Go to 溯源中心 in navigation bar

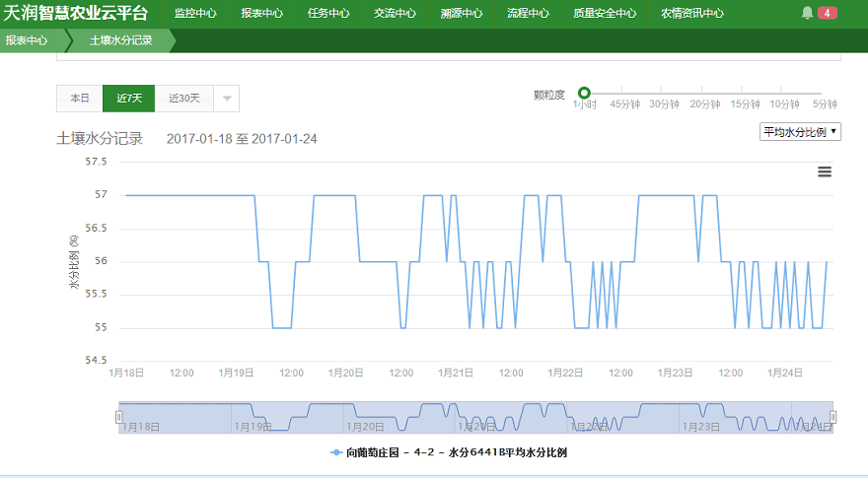click(462, 14)
